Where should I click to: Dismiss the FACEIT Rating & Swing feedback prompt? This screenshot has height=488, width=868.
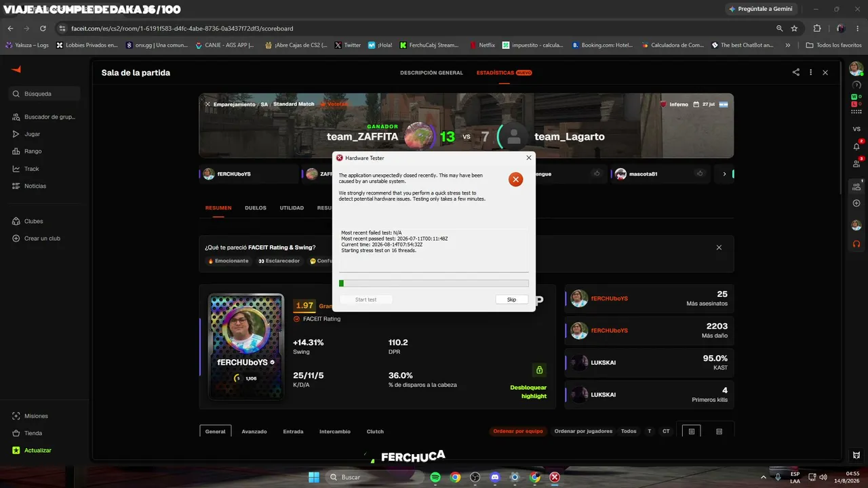[719, 247]
